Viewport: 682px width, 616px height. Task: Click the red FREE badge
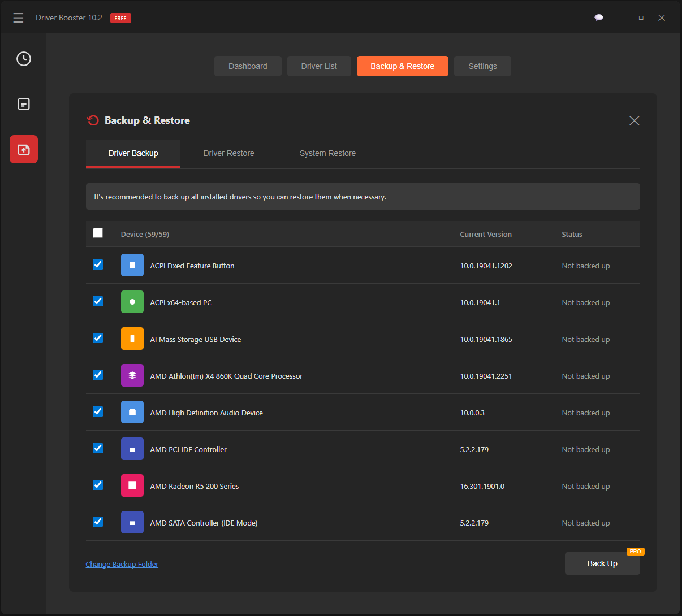pos(120,18)
